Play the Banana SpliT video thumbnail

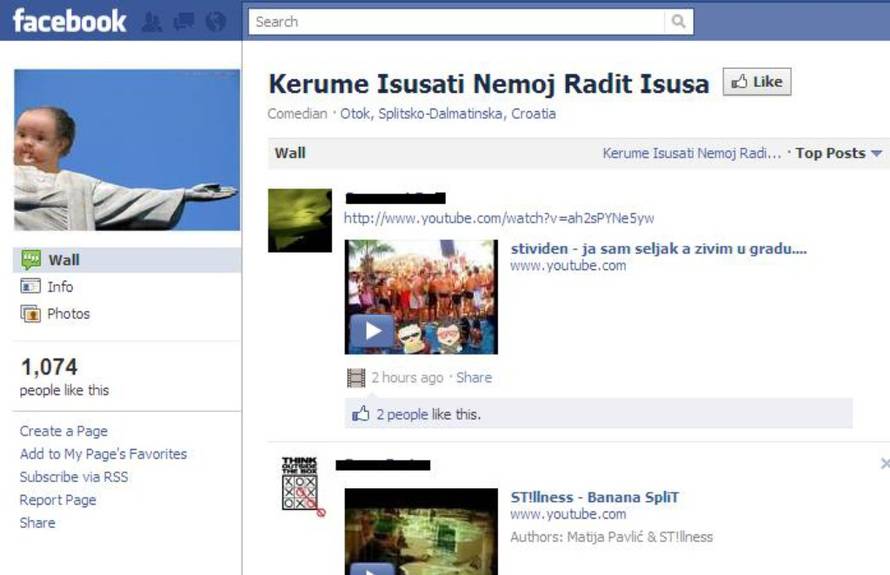pyautogui.click(x=421, y=531)
